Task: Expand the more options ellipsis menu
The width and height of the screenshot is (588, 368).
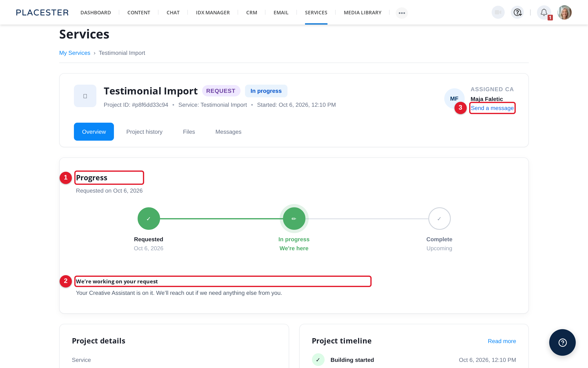Action: (402, 13)
